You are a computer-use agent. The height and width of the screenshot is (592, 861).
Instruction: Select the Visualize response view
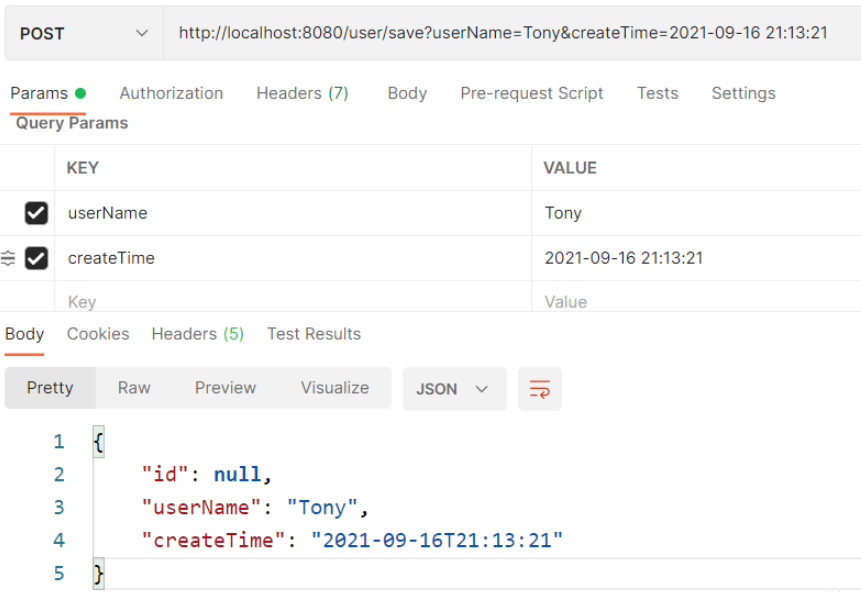coord(334,388)
